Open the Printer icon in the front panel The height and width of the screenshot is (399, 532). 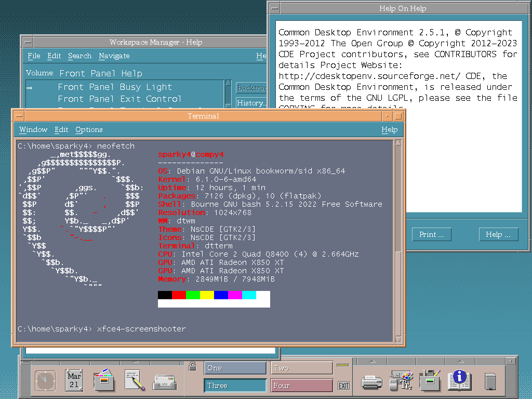pos(371,381)
